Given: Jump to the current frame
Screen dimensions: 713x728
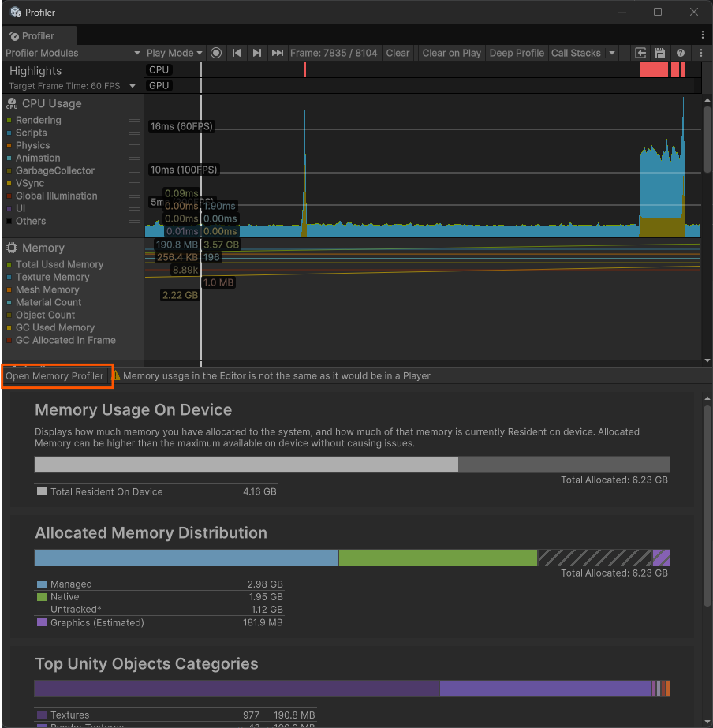Looking at the screenshot, I should pos(277,53).
